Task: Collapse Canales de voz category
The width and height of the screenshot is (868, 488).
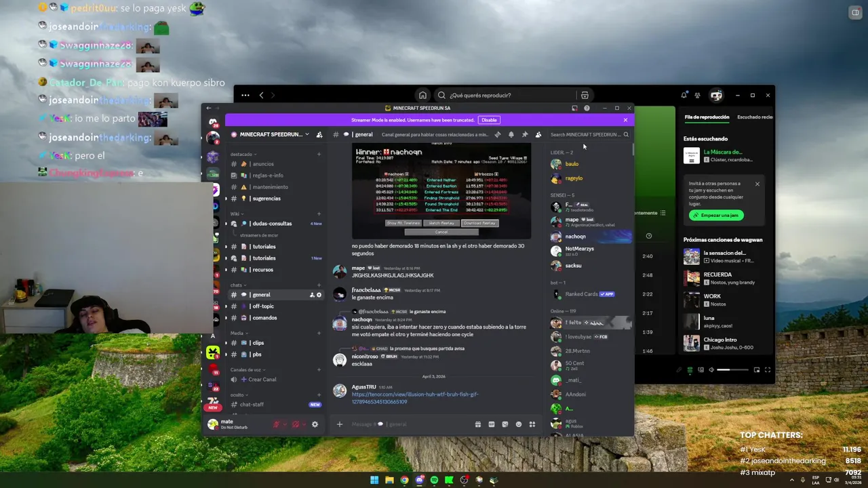Action: (246, 369)
